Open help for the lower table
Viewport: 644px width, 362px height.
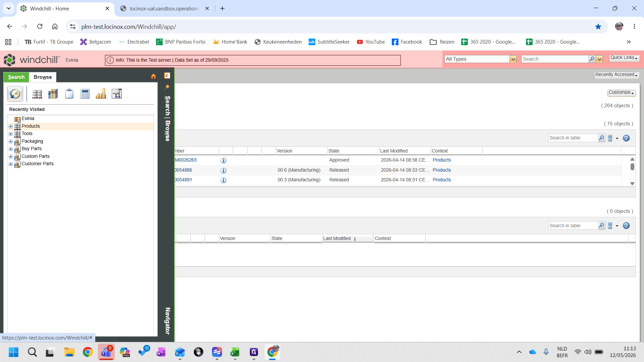coord(626,226)
